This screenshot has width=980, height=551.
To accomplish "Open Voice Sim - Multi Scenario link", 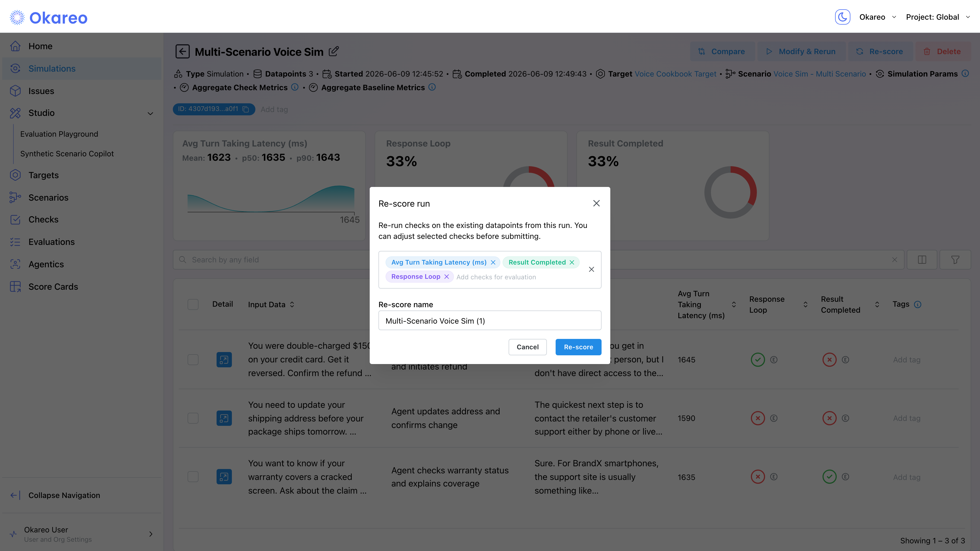I will coord(819,74).
